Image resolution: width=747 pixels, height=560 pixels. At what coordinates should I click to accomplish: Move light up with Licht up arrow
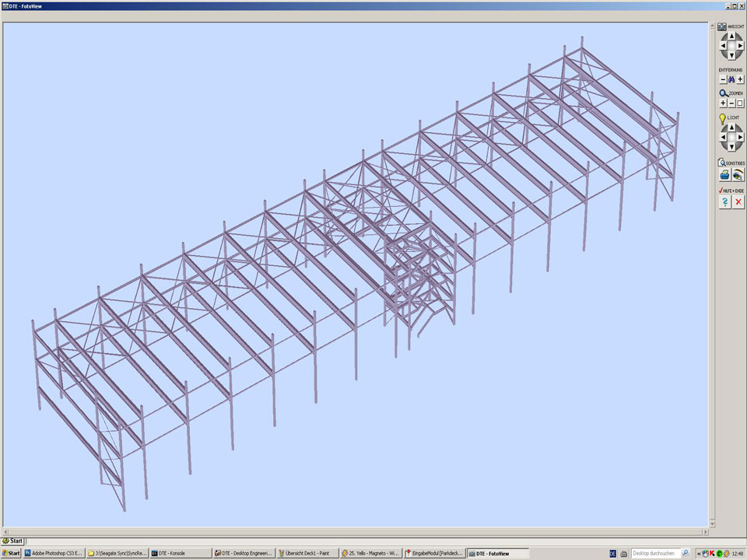pyautogui.click(x=731, y=128)
